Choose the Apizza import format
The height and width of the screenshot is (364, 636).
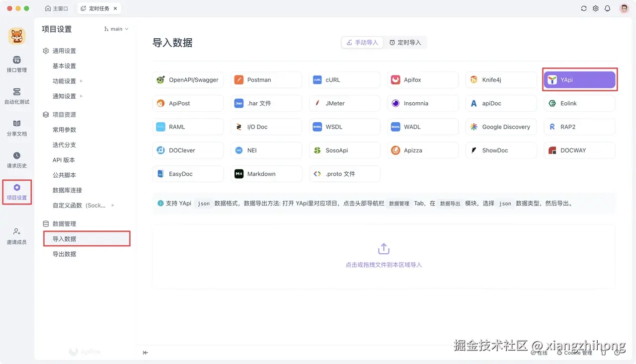tap(423, 150)
